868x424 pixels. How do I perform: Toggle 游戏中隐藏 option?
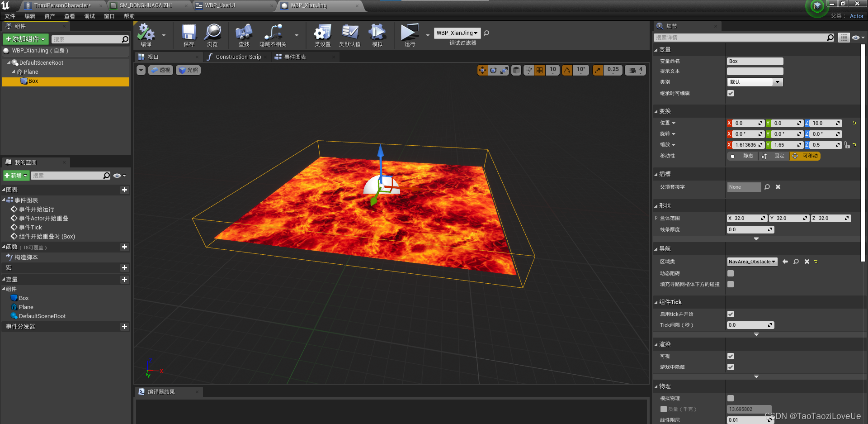click(731, 367)
